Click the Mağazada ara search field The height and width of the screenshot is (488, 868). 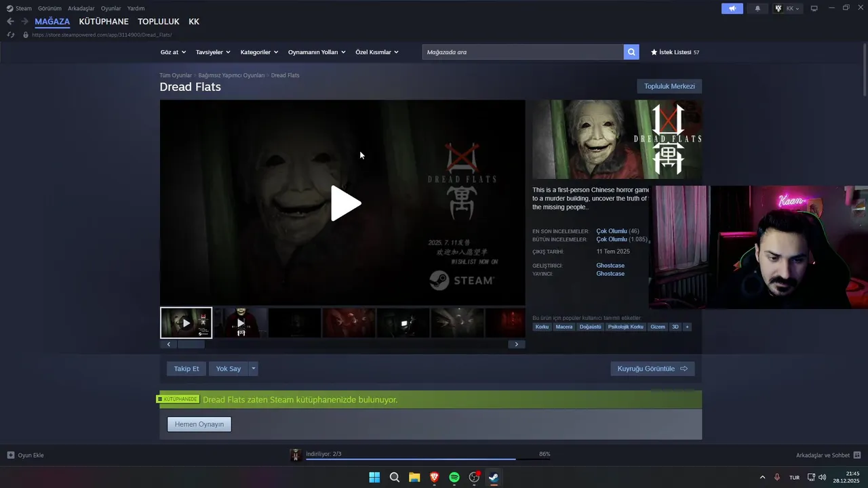click(523, 52)
